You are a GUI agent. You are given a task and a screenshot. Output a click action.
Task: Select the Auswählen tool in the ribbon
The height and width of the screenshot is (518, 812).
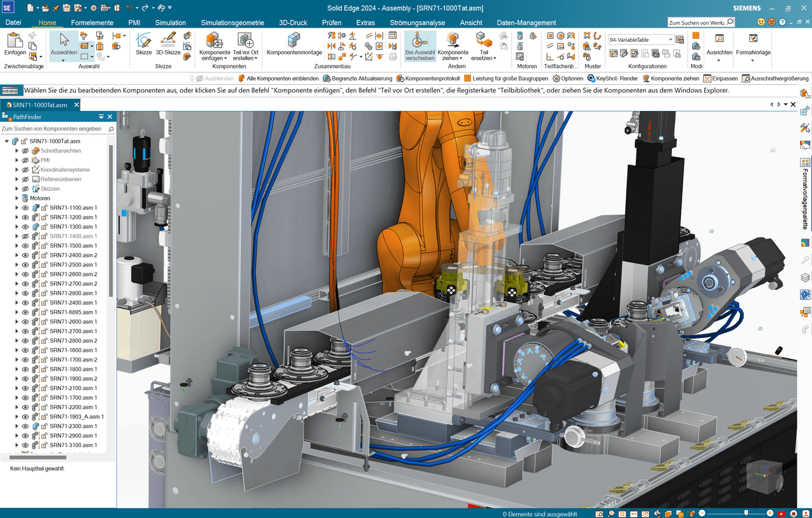(63, 46)
